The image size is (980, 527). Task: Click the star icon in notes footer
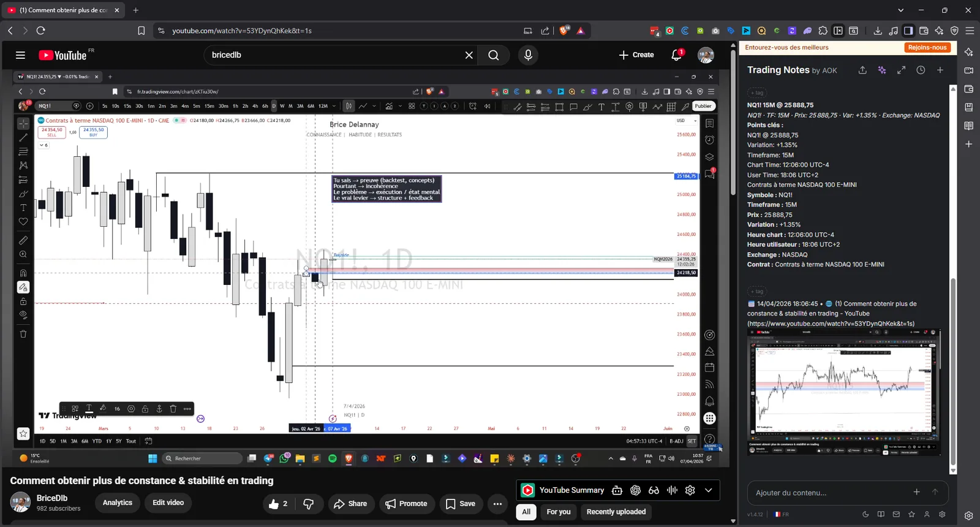click(911, 514)
